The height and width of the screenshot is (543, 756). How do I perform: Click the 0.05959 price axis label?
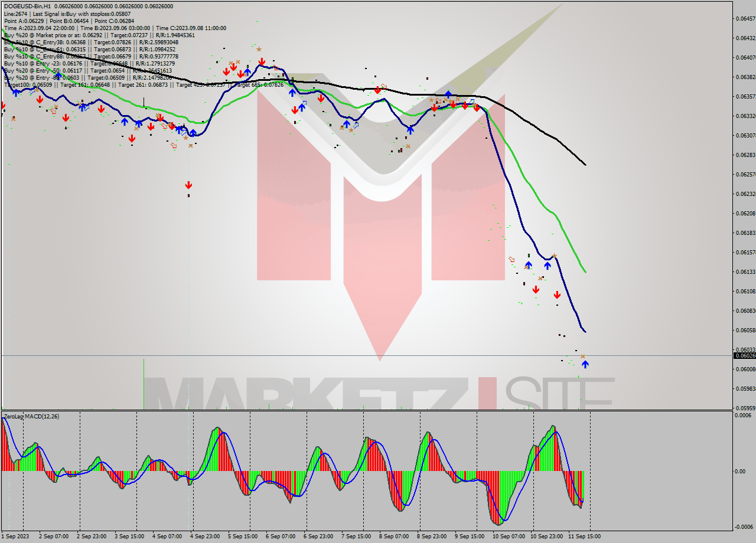746,408
